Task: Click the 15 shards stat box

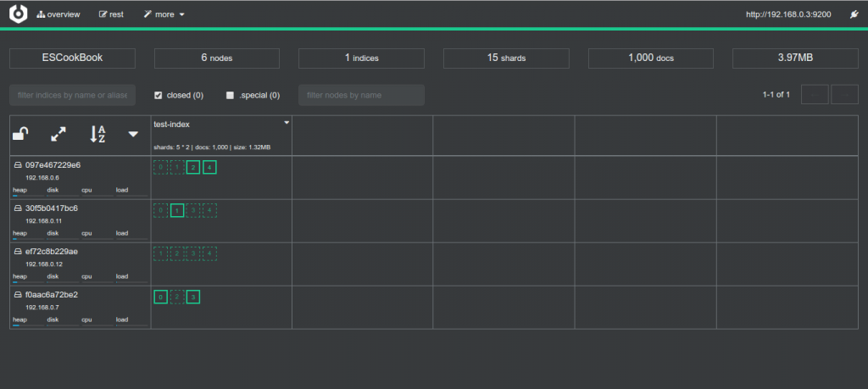Action: click(507, 58)
